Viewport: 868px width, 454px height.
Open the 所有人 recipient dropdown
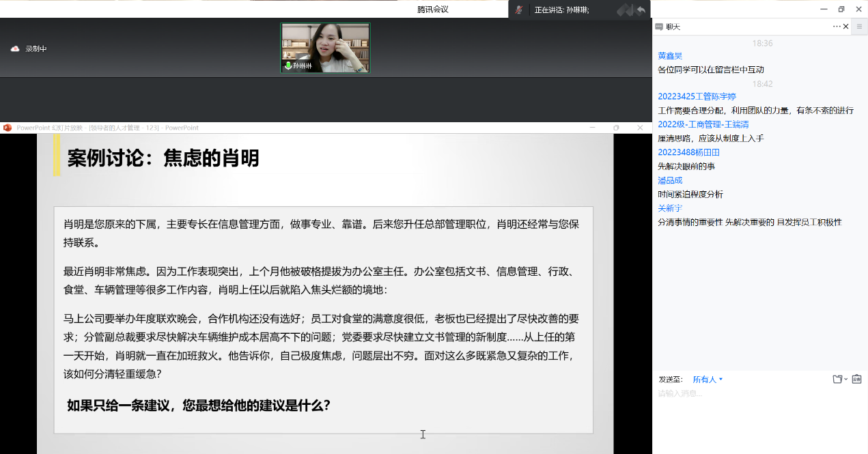click(708, 380)
